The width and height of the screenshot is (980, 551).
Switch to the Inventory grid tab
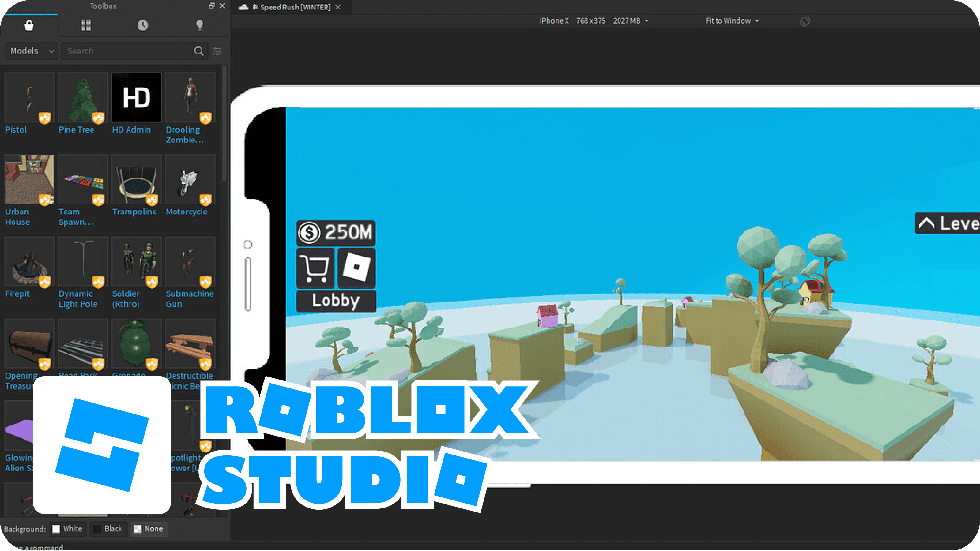86,25
